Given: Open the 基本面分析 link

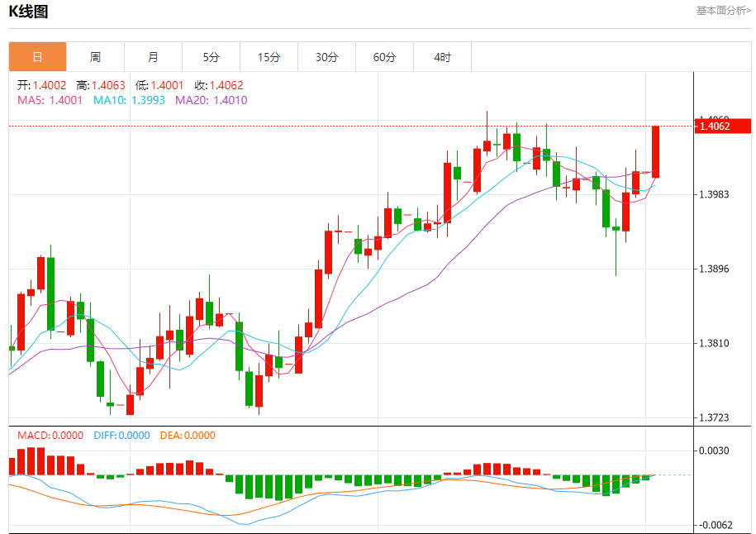Looking at the screenshot, I should coord(723,11).
